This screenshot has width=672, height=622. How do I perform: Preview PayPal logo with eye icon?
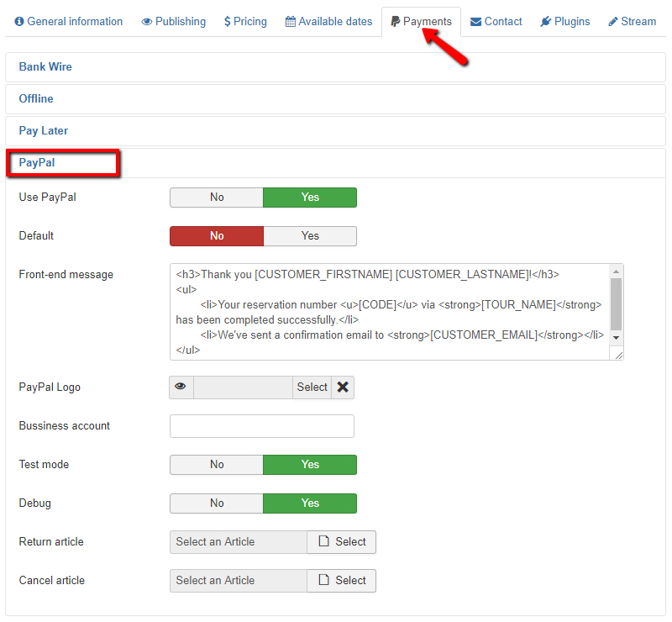click(x=181, y=387)
